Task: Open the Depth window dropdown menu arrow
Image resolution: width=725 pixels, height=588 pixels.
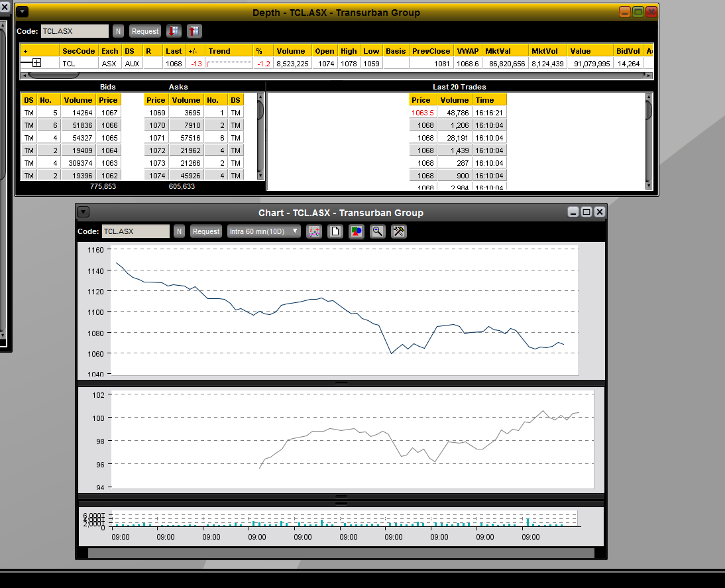Action: [x=22, y=12]
